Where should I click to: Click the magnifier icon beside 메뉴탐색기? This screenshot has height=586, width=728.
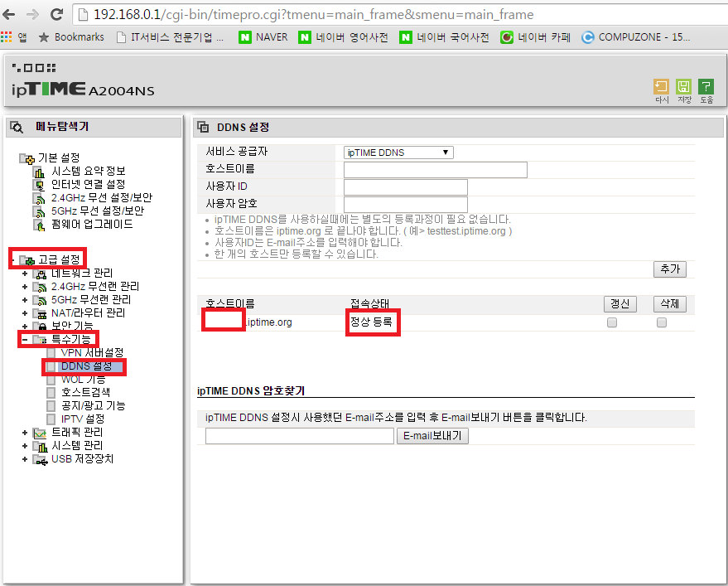click(x=15, y=126)
